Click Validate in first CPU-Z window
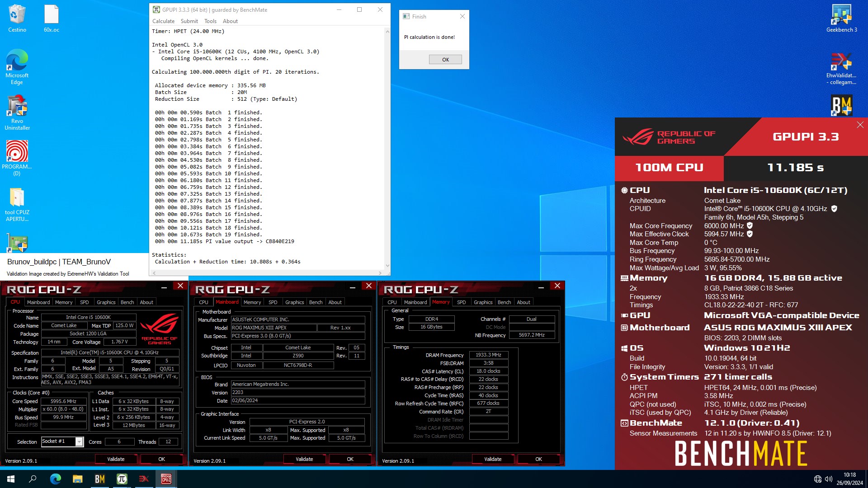 pos(116,459)
